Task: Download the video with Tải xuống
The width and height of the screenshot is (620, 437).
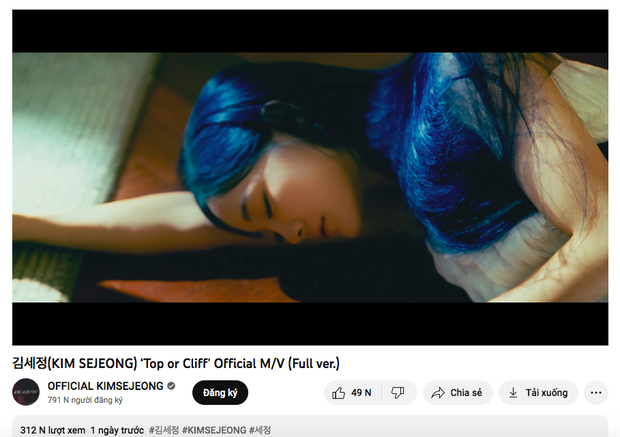Action: (x=538, y=393)
